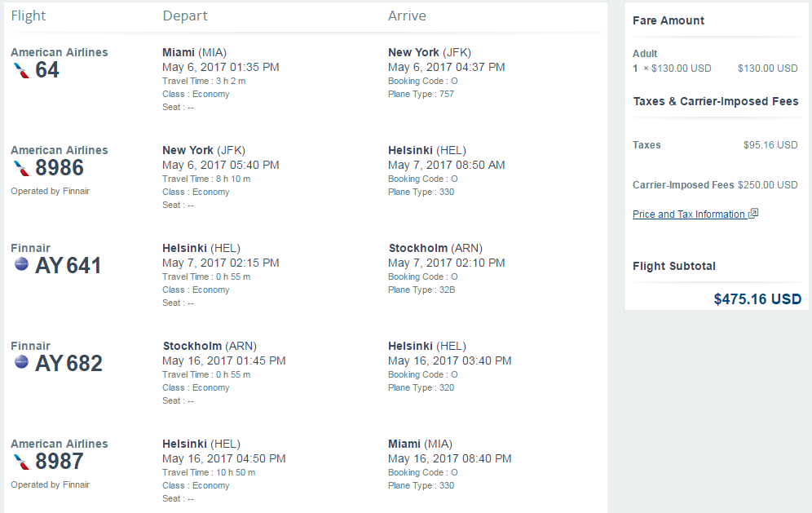Click the Flight Subtotal amount $475.16 USD

click(x=757, y=299)
